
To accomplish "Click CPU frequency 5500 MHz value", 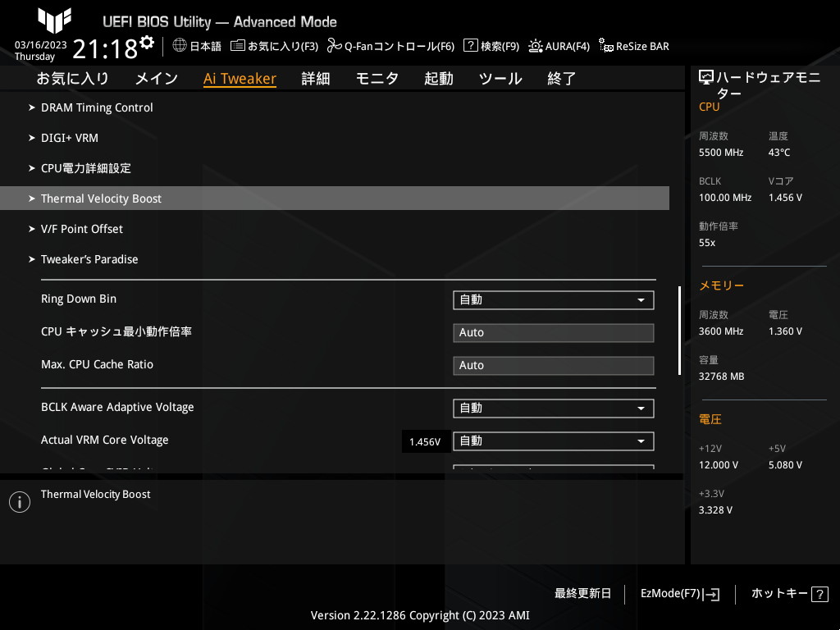I will [721, 153].
